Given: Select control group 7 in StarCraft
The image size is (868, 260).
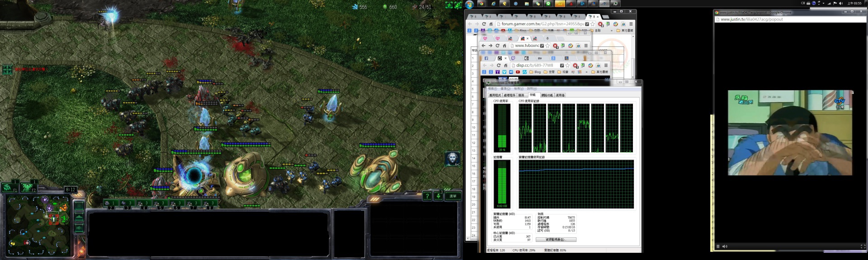Looking at the screenshot, I should 194,204.
